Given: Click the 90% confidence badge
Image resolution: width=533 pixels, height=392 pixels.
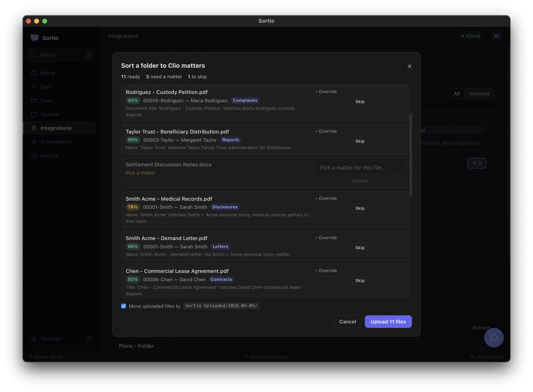Looking at the screenshot, I should (x=133, y=140).
